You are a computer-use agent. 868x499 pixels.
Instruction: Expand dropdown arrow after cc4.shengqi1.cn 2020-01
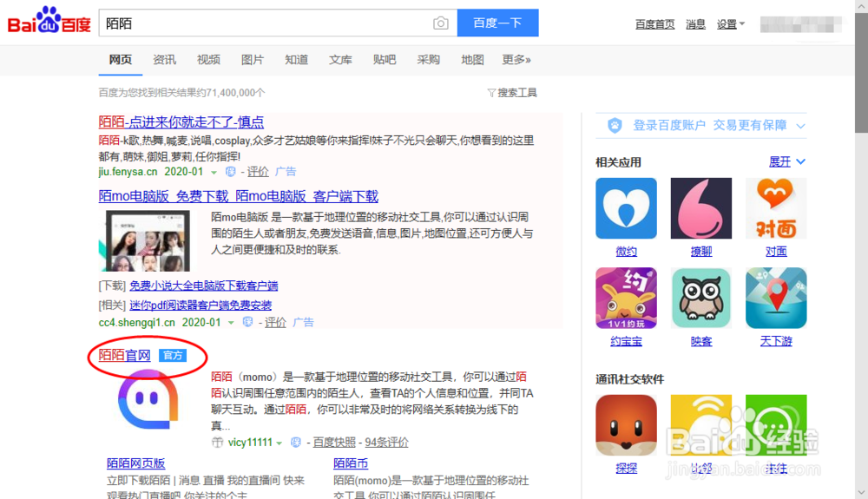coord(231,323)
